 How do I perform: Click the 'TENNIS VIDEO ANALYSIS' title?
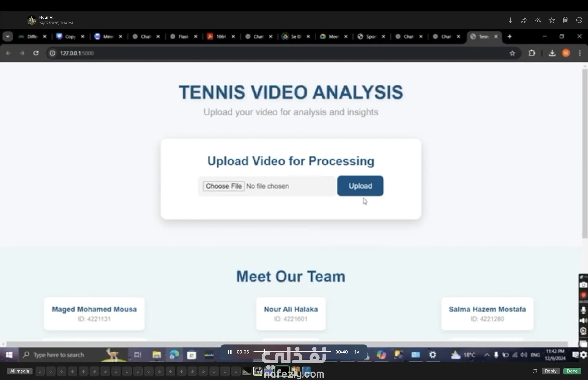click(x=291, y=92)
